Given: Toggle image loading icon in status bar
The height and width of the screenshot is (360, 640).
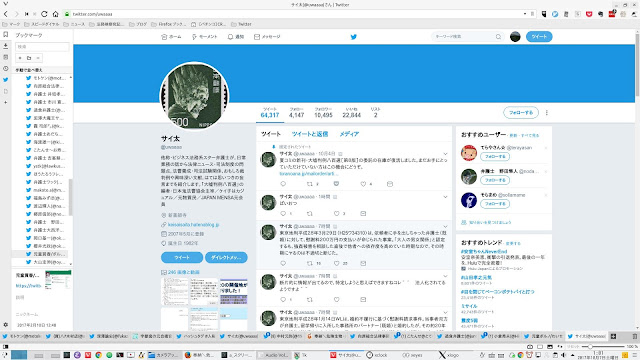Looking at the screenshot, I should [x=550, y=347].
